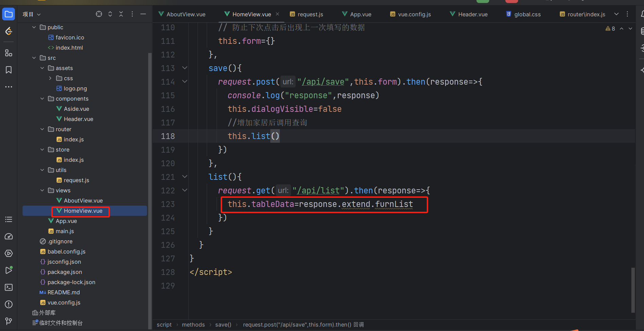The height and width of the screenshot is (331, 644).
Task: Open the Git version control icon
Action: coord(9,321)
